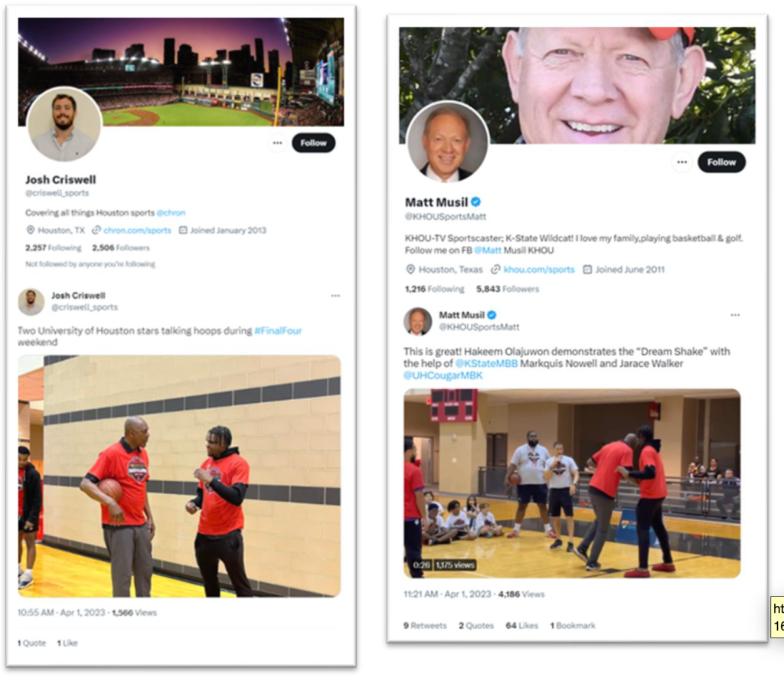The image size is (784, 681).
Task: Open Josh Criswell's profile avatar photo
Action: (64, 124)
